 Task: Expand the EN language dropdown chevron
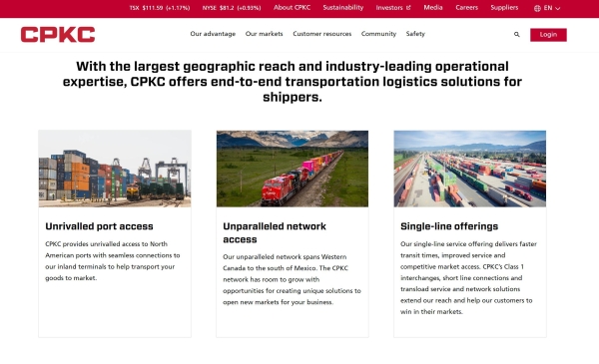click(557, 8)
